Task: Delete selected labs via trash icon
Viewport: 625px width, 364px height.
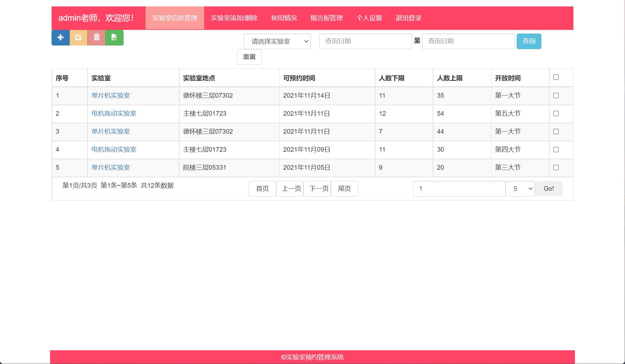Action: 96,38
